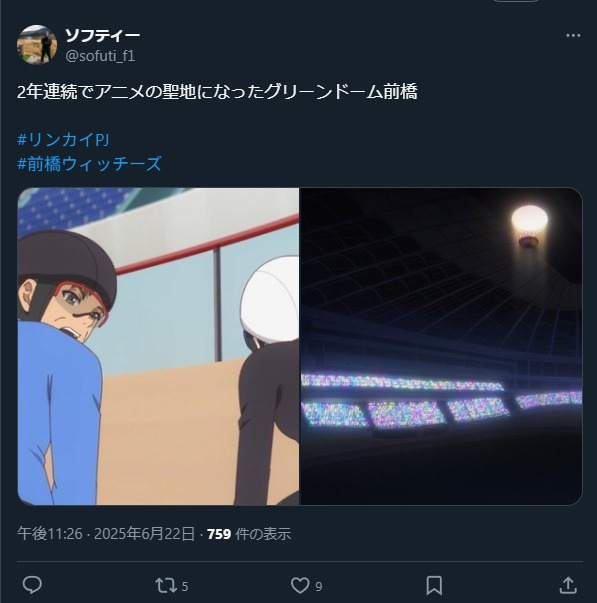
Task: Open the @sofuti_f1 handle link
Action: pyautogui.click(x=100, y=56)
